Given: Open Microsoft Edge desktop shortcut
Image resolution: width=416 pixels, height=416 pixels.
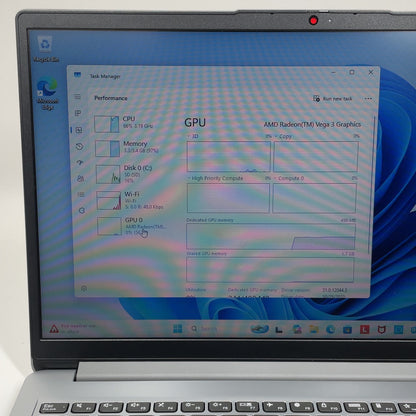Looking at the screenshot, I should tap(47, 94).
